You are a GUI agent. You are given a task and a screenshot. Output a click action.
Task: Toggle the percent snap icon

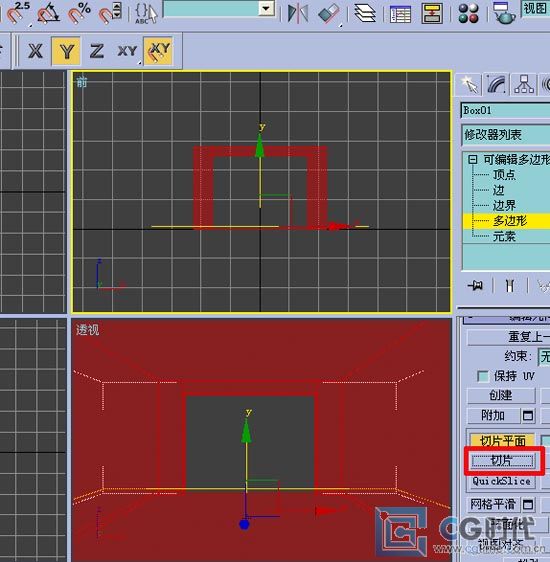click(79, 13)
